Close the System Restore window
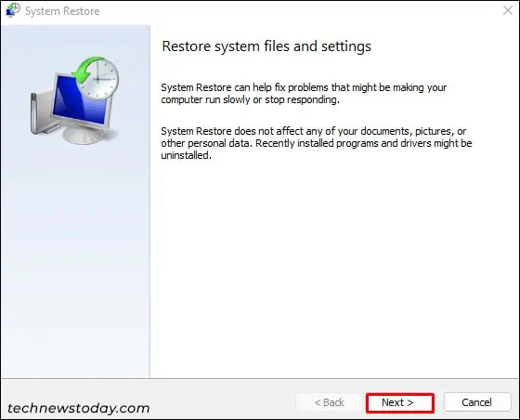 pyautogui.click(x=507, y=10)
